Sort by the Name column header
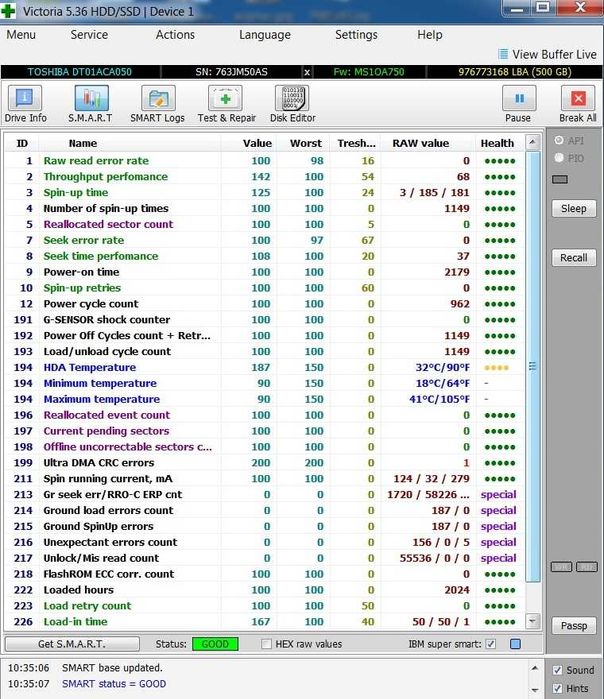 [x=82, y=143]
